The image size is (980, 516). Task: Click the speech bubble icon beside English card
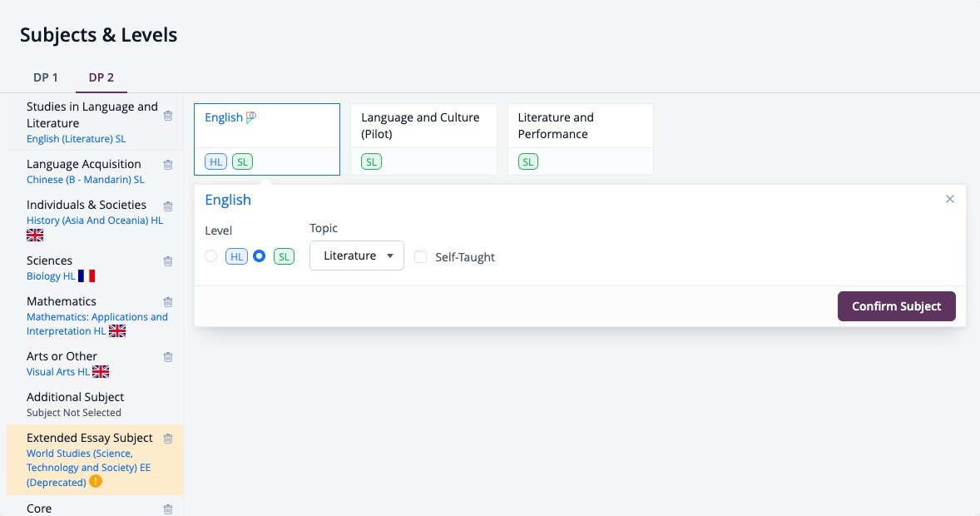[x=251, y=117]
